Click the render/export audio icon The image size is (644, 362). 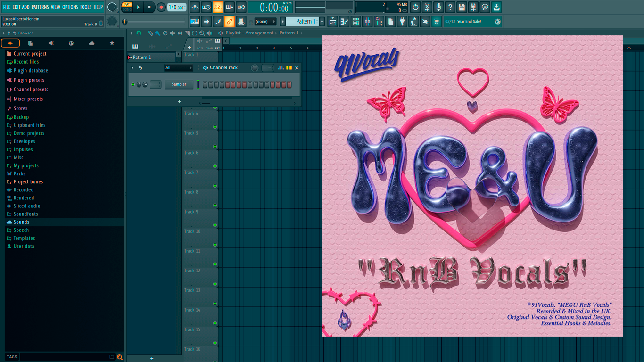473,7
